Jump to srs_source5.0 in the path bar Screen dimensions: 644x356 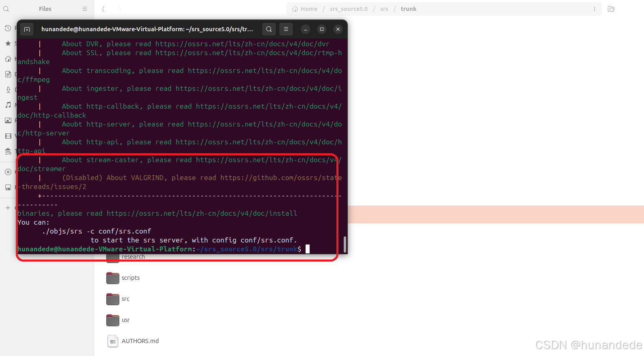[x=349, y=9]
